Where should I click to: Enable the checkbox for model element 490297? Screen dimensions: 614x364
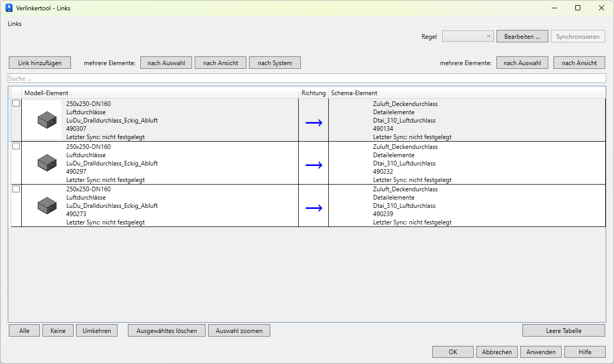click(x=16, y=146)
